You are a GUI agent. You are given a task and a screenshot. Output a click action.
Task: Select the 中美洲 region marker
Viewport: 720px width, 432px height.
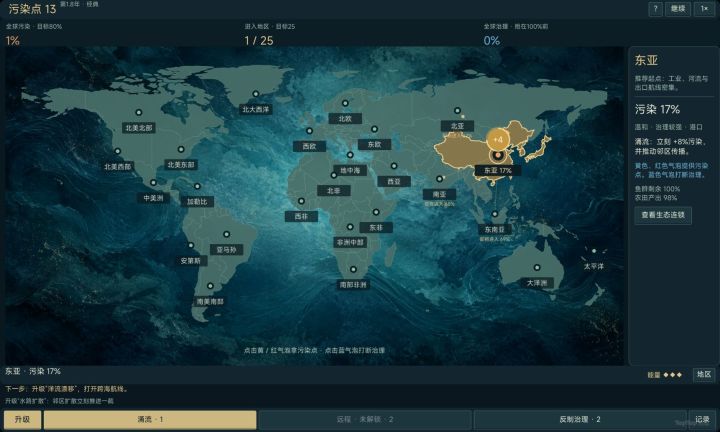(x=153, y=182)
